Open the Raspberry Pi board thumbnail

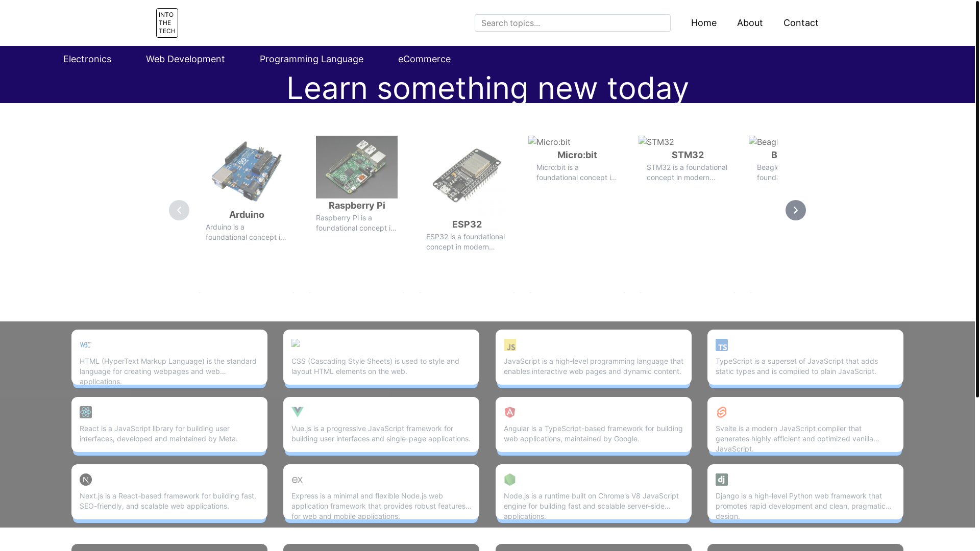pyautogui.click(x=357, y=167)
